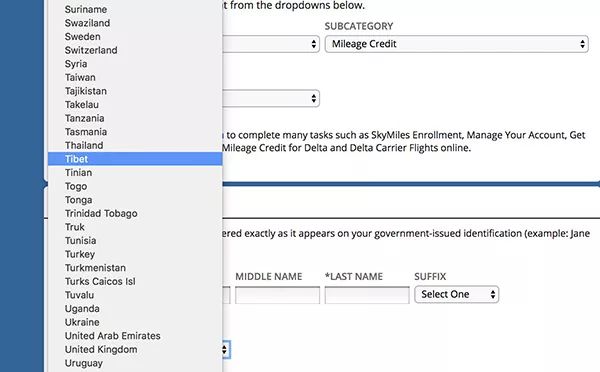Click the Middle Name input field
Image resolution: width=600 pixels, height=372 pixels.
click(x=277, y=295)
